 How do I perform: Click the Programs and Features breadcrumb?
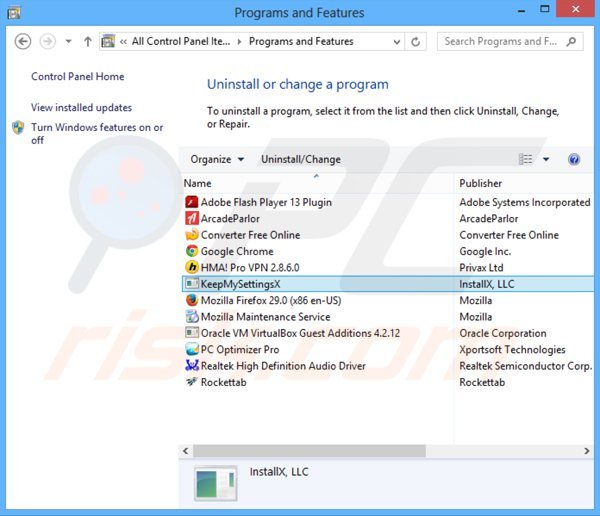[x=301, y=41]
